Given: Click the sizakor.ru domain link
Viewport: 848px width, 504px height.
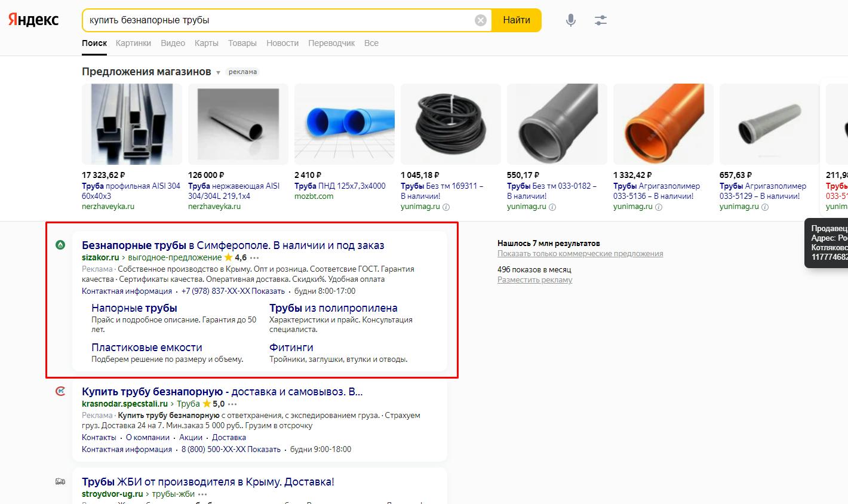Looking at the screenshot, I should [100, 257].
